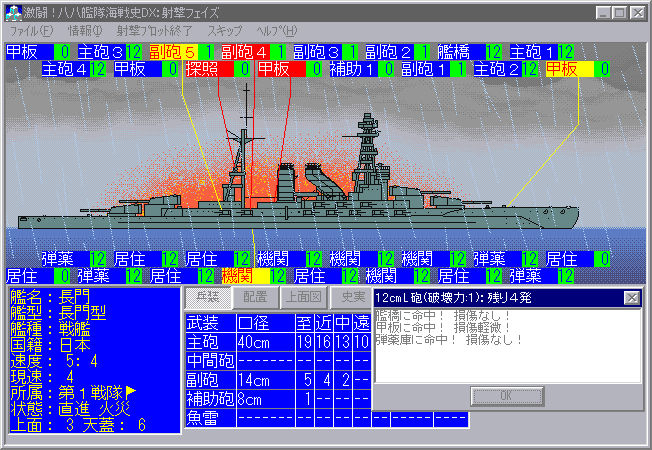Select the red 探照 searchlight label
652x450 pixels.
(x=203, y=69)
